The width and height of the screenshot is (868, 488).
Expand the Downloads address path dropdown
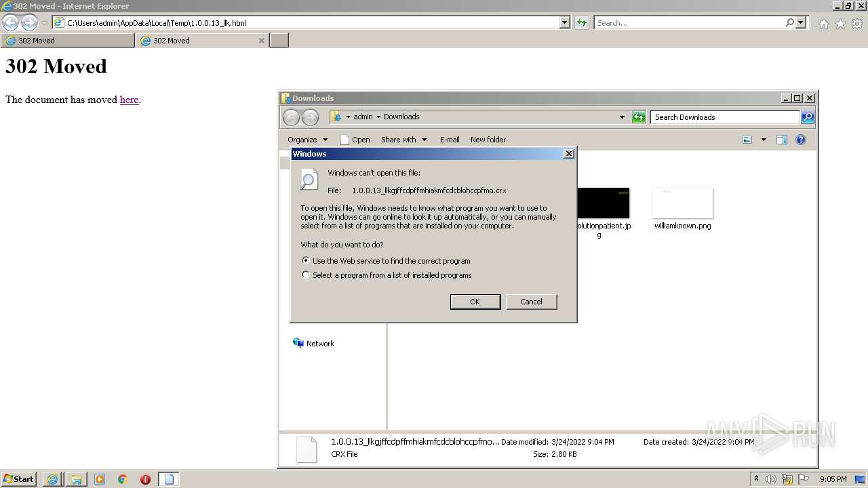(x=622, y=117)
